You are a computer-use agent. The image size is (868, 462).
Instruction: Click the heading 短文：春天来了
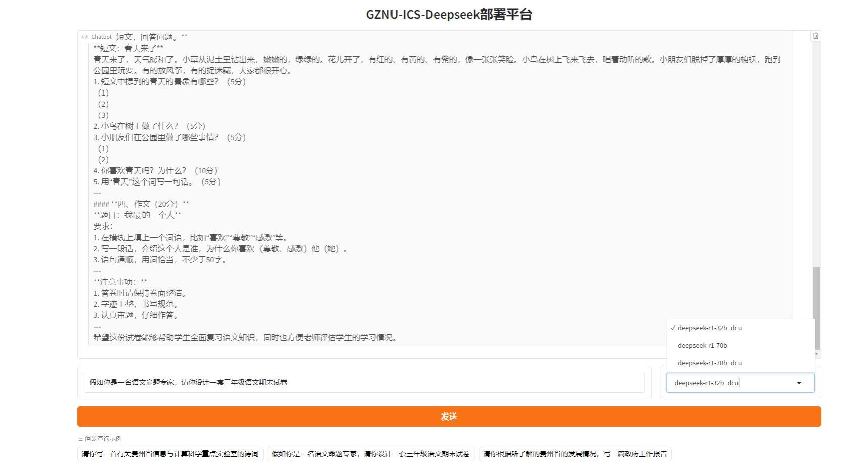coord(128,48)
